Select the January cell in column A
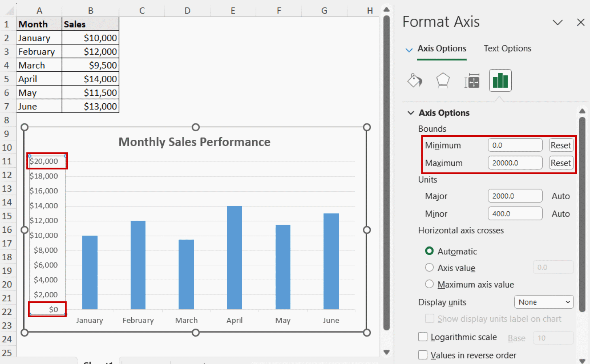Image resolution: width=590 pixels, height=364 pixels. click(39, 38)
